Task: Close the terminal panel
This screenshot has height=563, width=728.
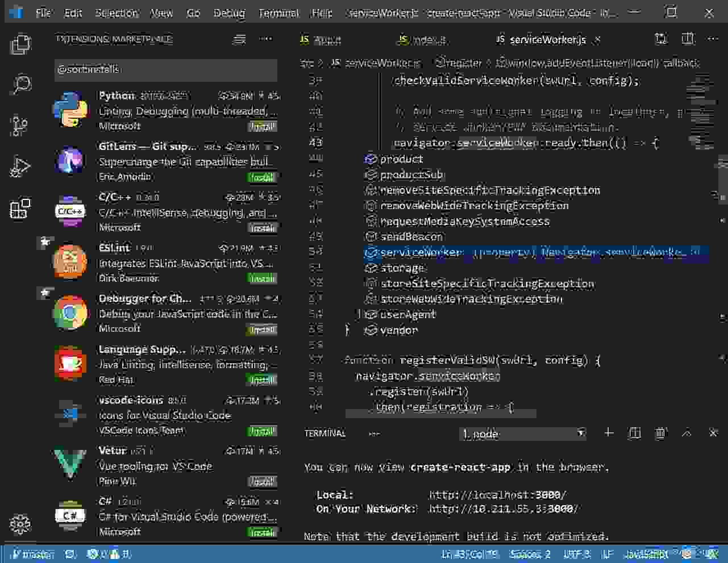Action: pos(713,433)
